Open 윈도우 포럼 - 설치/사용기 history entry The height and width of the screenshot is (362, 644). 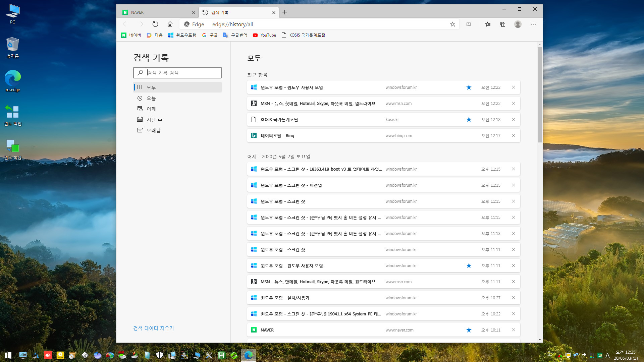pyautogui.click(x=383, y=298)
